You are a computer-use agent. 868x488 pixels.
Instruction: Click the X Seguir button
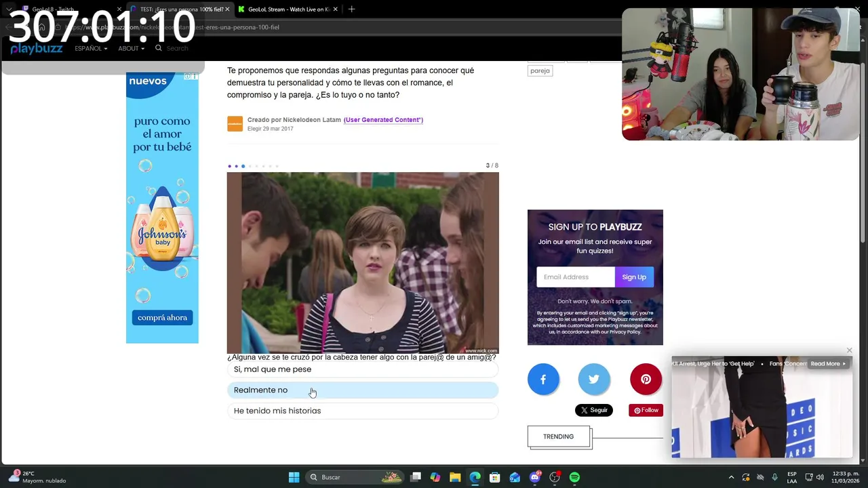[594, 410]
